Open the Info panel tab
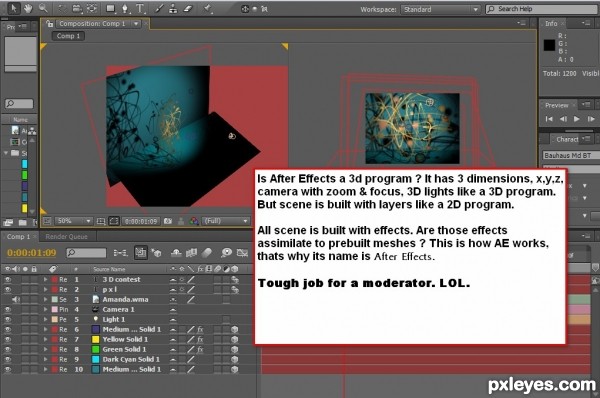The height and width of the screenshot is (398, 600). [551, 24]
